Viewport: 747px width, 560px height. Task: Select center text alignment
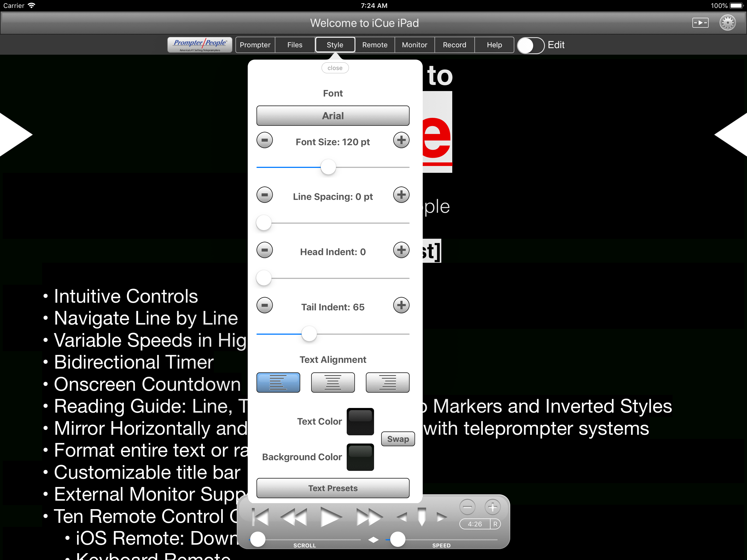[333, 383]
